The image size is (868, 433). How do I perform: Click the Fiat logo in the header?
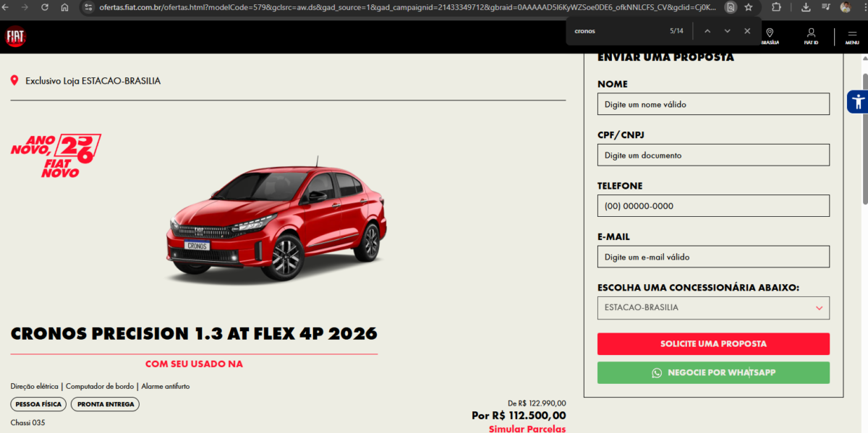pyautogui.click(x=15, y=37)
